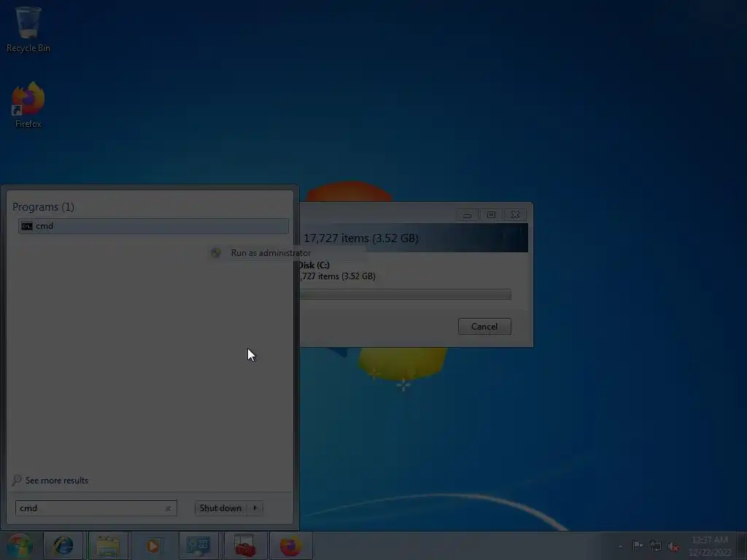The image size is (747, 560).
Task: Click the muted volume tray icon
Action: point(673,546)
